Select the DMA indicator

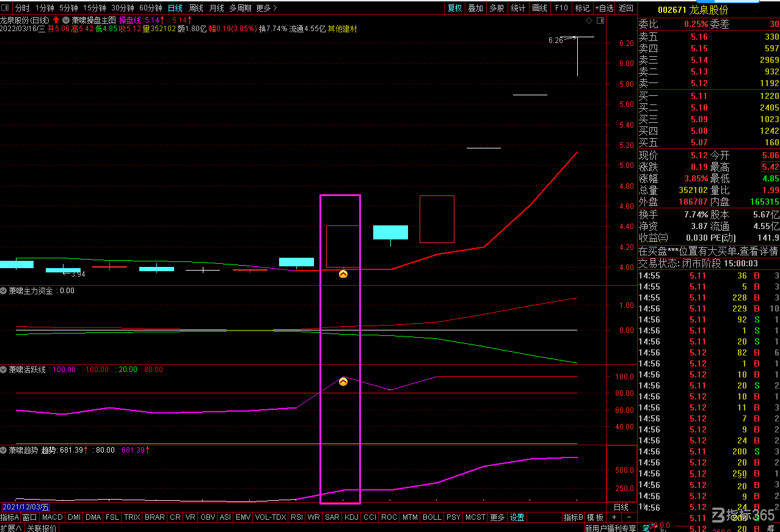(93, 517)
